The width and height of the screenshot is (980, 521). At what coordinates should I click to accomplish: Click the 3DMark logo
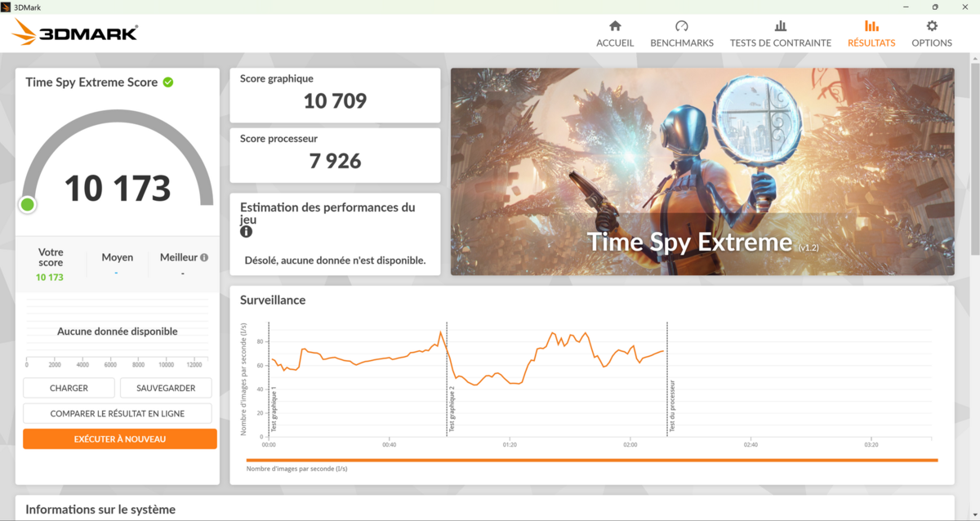(x=76, y=33)
